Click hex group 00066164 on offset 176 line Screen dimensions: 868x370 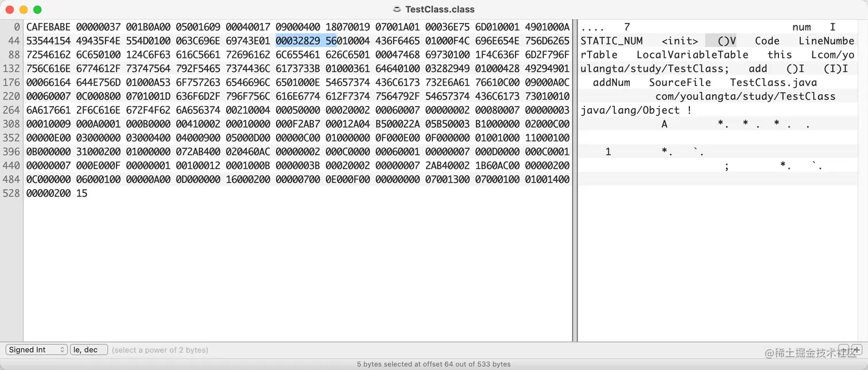49,82
